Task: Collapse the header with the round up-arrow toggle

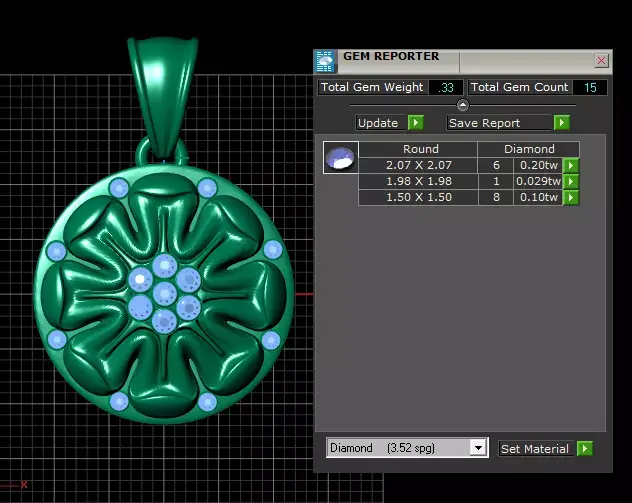Action: coord(463,105)
